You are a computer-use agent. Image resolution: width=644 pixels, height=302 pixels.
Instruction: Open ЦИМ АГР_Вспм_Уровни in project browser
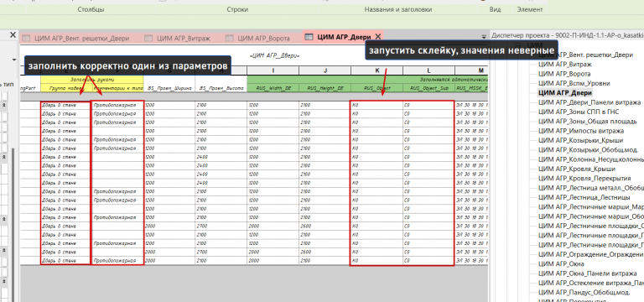click(574, 83)
